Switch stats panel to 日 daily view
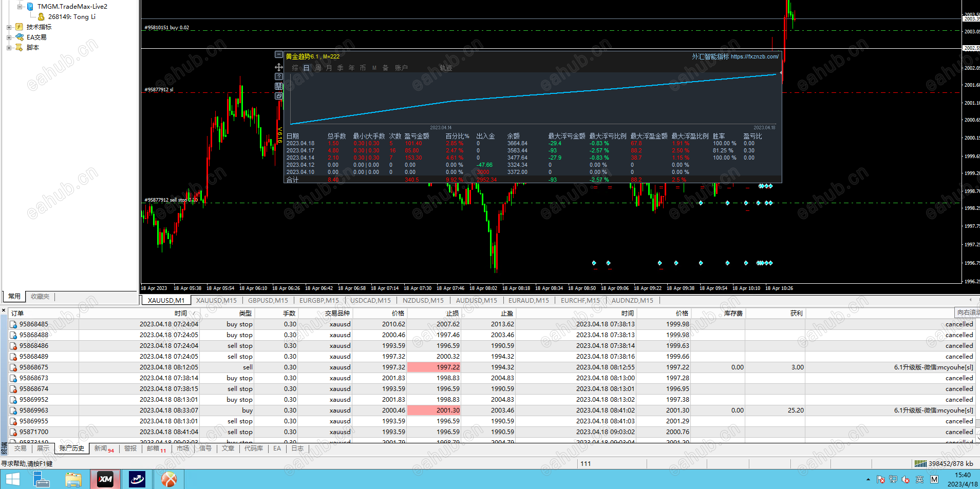This screenshot has height=489, width=980. pos(307,68)
